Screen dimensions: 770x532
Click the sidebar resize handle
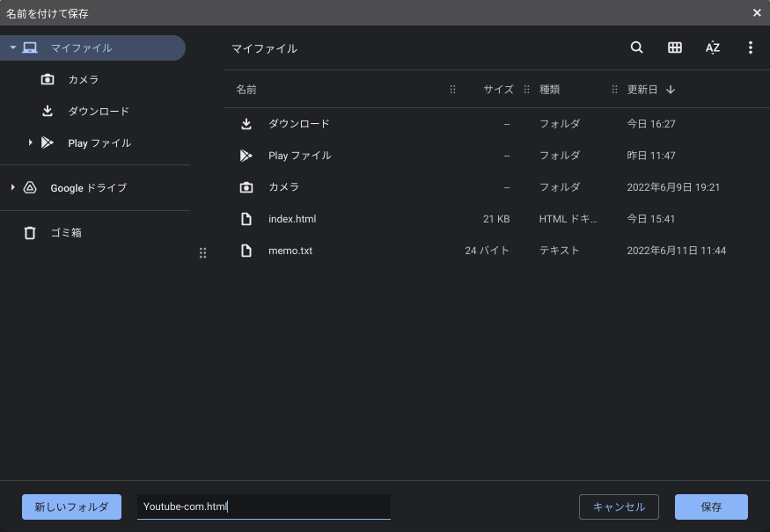[202, 253]
